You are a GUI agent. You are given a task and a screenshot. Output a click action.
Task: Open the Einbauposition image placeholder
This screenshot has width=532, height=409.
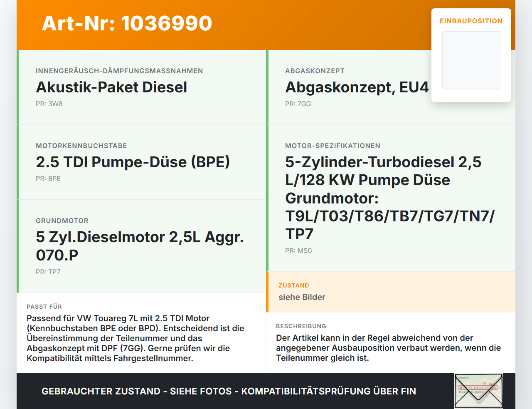(471, 60)
